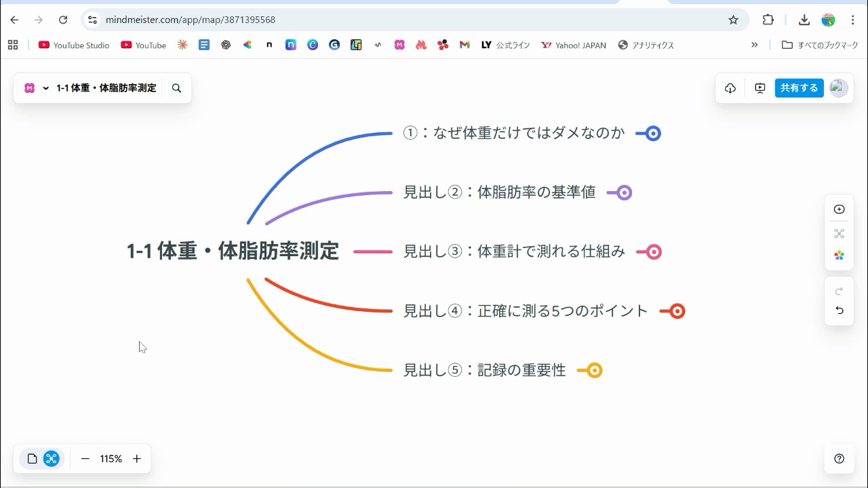This screenshot has width=868, height=488.
Task: Expand the blue node for topic ①
Action: (652, 134)
